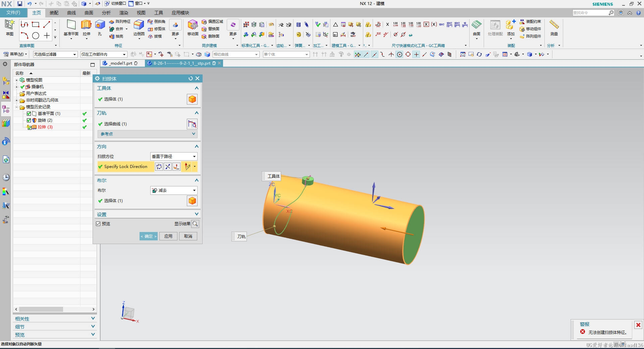Click the 修剪体 trim body tool
This screenshot has width=644, height=349.
(156, 29)
